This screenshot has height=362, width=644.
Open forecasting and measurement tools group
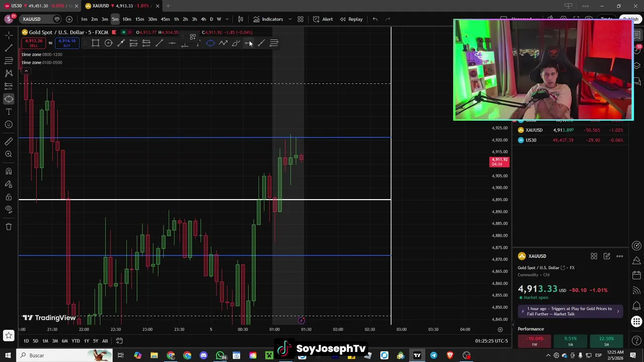[9, 86]
